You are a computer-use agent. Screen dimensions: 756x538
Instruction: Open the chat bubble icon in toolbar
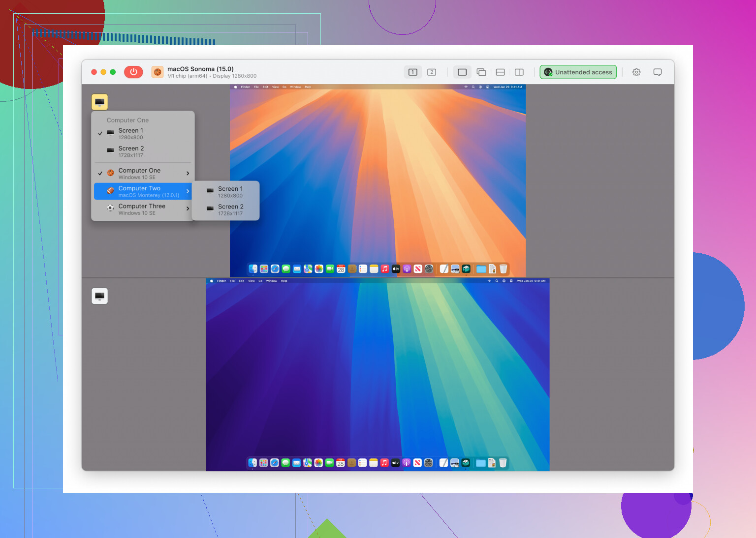657,72
